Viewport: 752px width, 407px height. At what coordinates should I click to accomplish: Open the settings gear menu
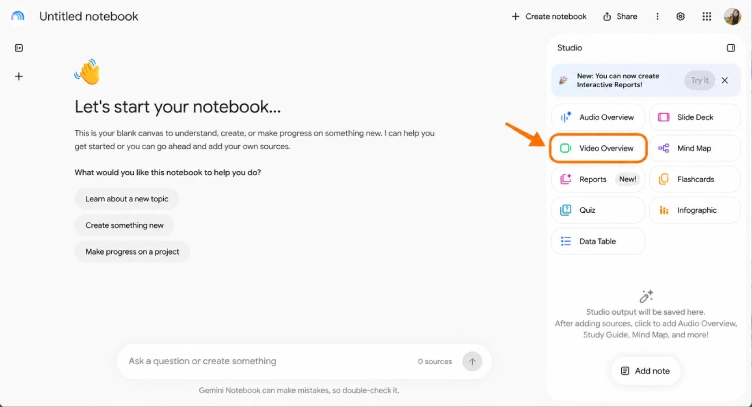[x=680, y=16]
